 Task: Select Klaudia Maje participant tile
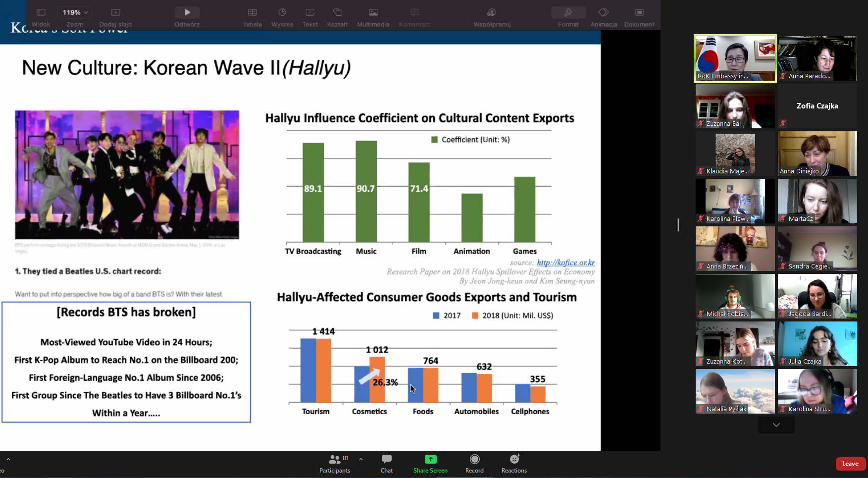coord(735,154)
